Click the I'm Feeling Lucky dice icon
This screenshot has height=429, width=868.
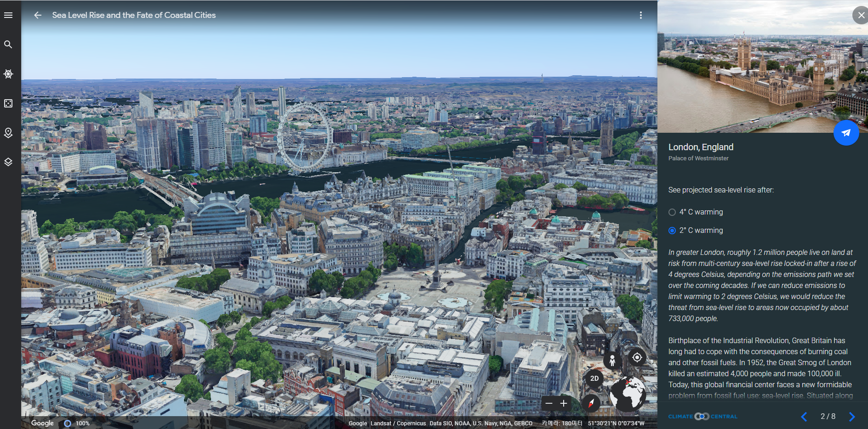click(x=8, y=103)
